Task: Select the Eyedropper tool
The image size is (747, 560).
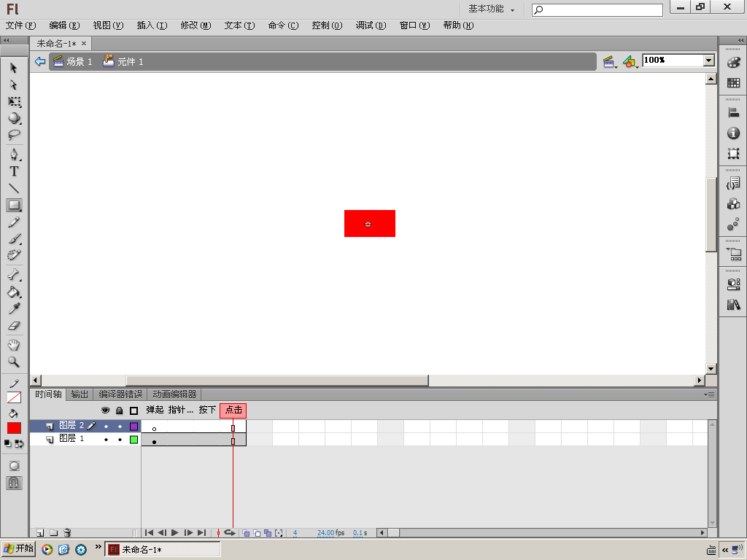Action: [x=15, y=308]
